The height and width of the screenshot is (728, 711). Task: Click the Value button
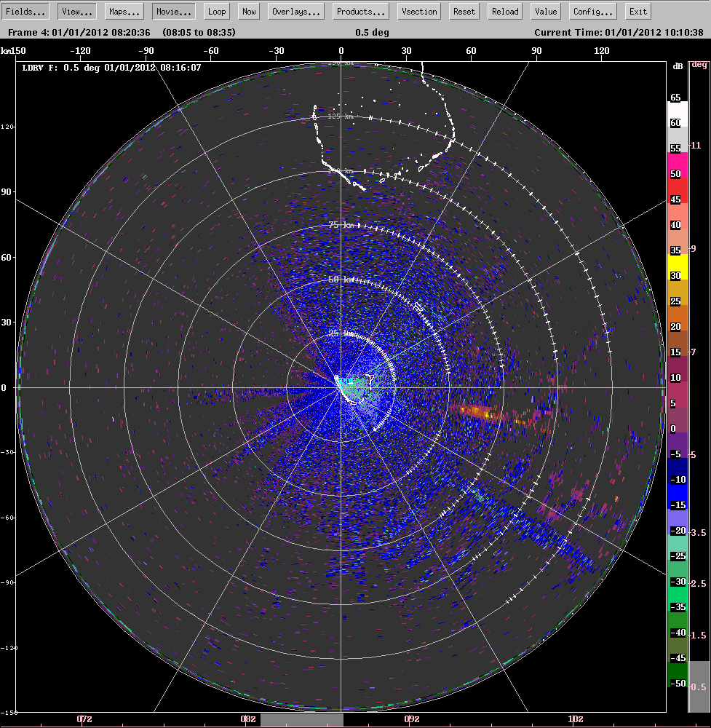point(546,12)
